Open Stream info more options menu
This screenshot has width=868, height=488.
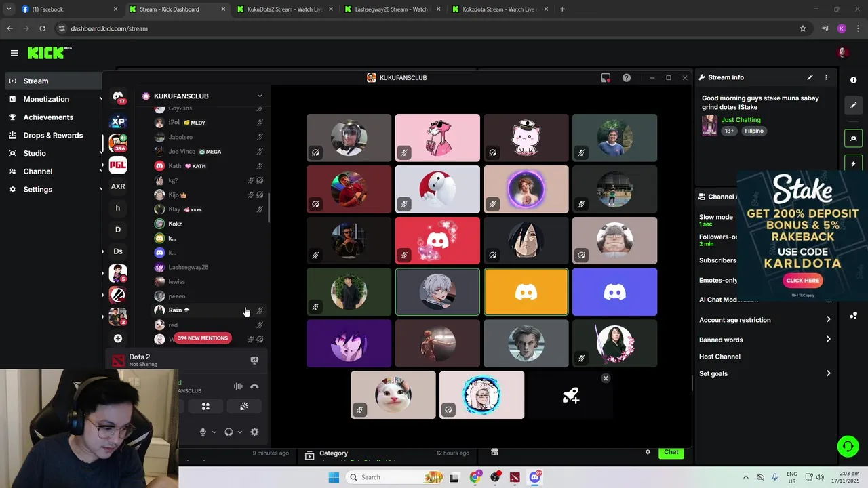(826, 77)
